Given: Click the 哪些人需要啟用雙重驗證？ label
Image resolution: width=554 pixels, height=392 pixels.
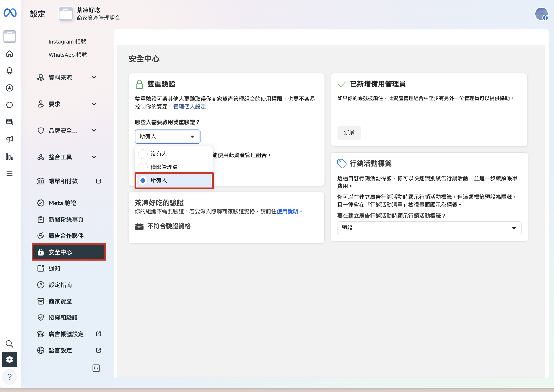Looking at the screenshot, I should click(167, 122).
